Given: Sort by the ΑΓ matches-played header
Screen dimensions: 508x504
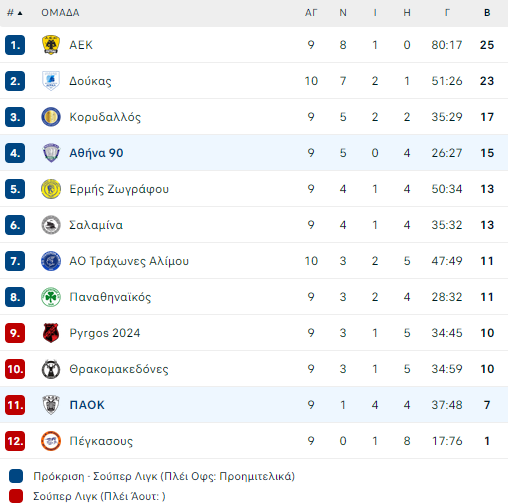Looking at the screenshot, I should point(311,13).
